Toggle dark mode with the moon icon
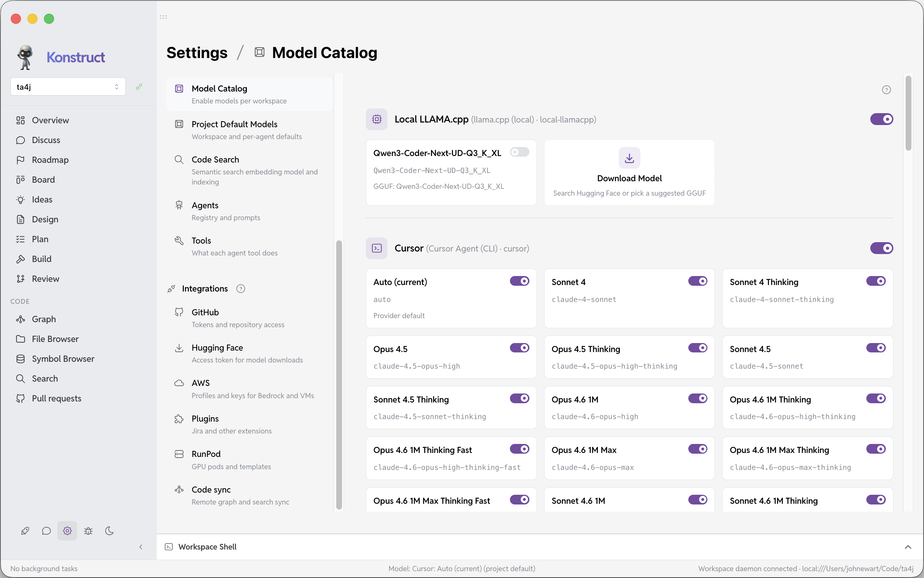Screen dimensions: 924x578 (109, 530)
